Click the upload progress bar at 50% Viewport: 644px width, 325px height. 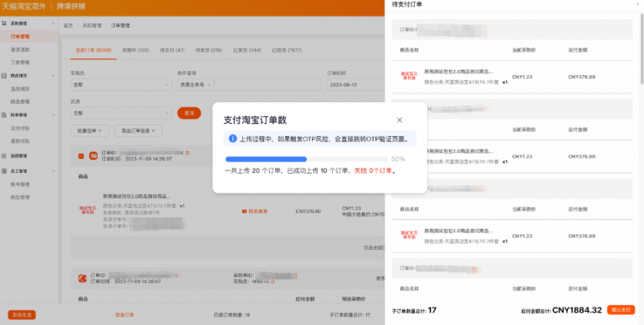(x=307, y=159)
